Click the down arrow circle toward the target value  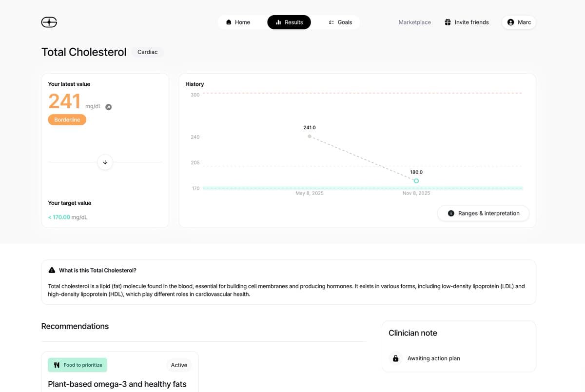(105, 162)
